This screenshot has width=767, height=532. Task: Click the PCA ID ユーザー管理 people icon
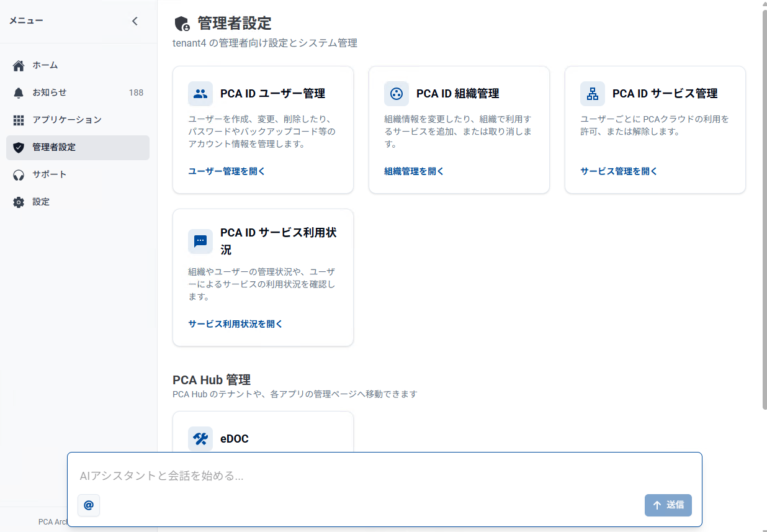click(x=200, y=94)
